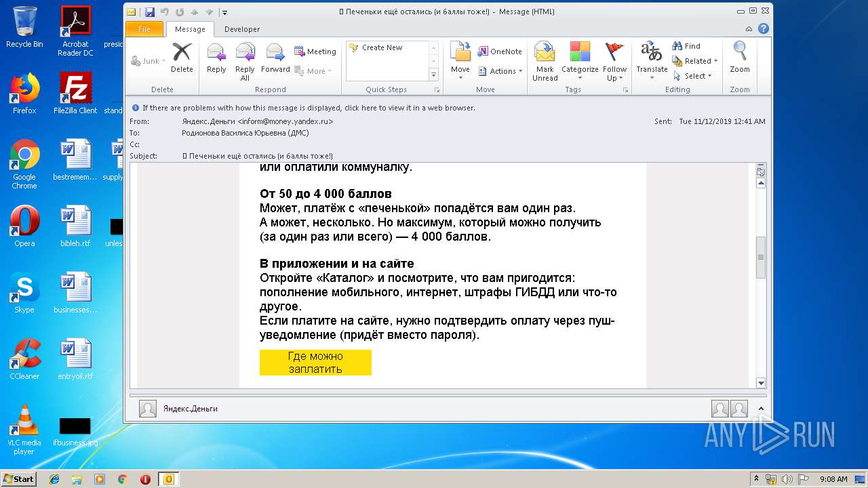Open Chrome from the taskbar
The image size is (868, 488).
coord(122,479)
